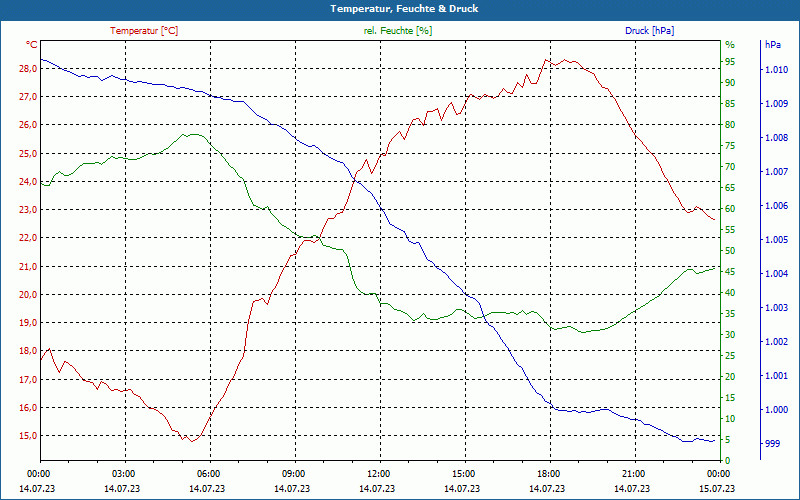800x500 pixels.
Task: Click the 30 humidity axis value
Action: [x=730, y=335]
